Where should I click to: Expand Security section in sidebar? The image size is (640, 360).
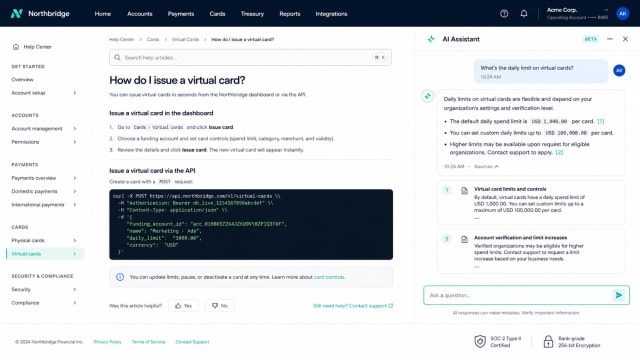[x=75, y=289]
